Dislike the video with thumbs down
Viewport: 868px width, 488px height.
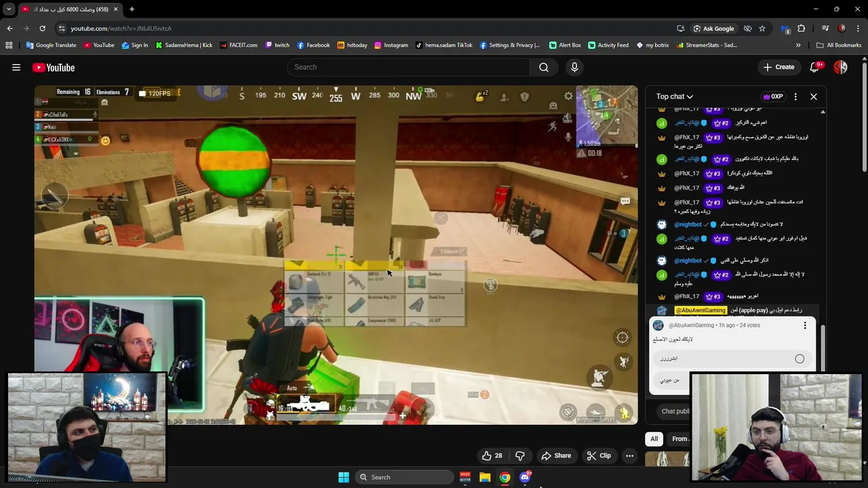[x=520, y=455]
